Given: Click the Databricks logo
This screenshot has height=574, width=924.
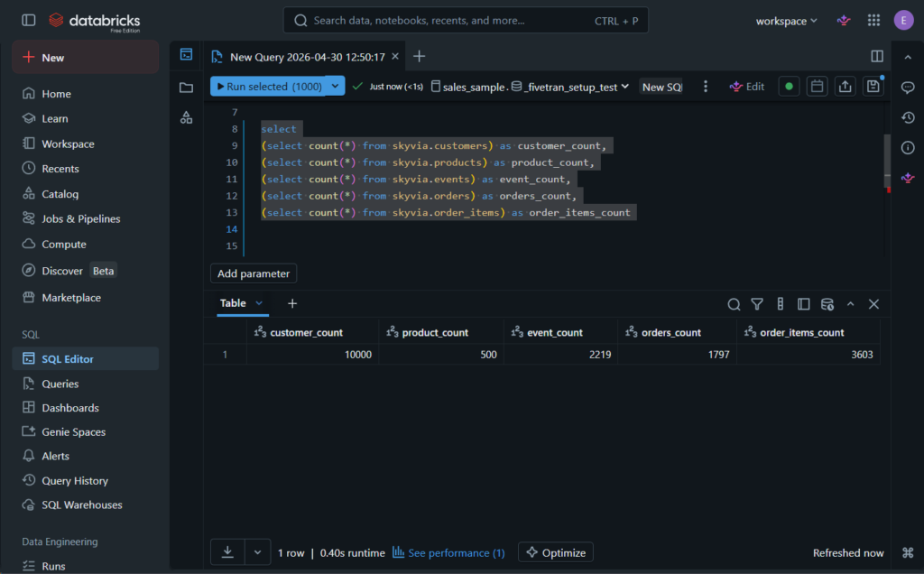Looking at the screenshot, I should (x=94, y=22).
